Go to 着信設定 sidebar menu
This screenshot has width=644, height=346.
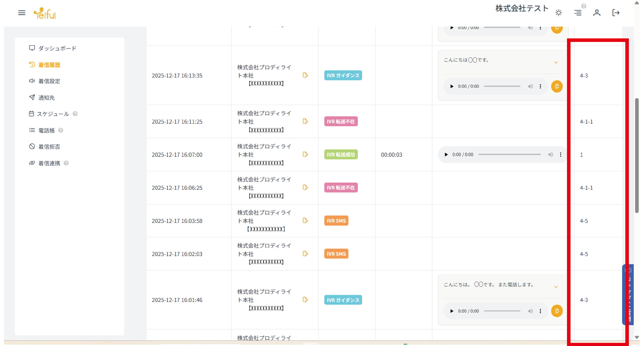(49, 81)
